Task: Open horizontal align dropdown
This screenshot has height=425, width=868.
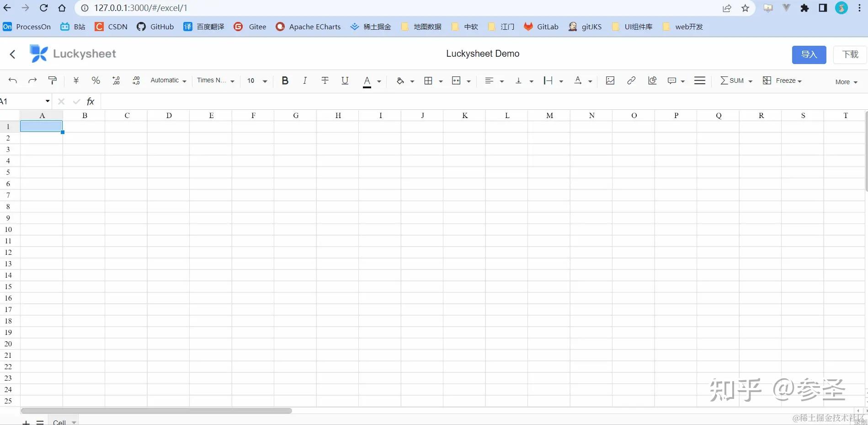Action: coord(501,81)
